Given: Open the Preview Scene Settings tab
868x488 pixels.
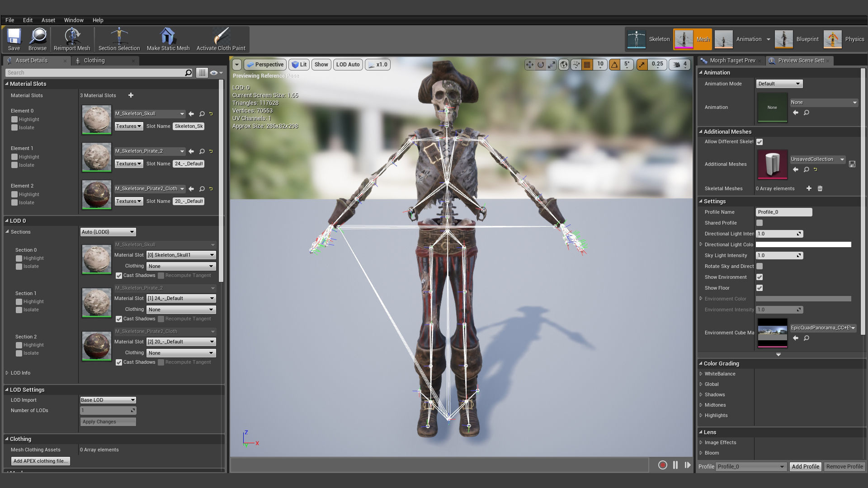Looking at the screenshot, I should tap(801, 61).
